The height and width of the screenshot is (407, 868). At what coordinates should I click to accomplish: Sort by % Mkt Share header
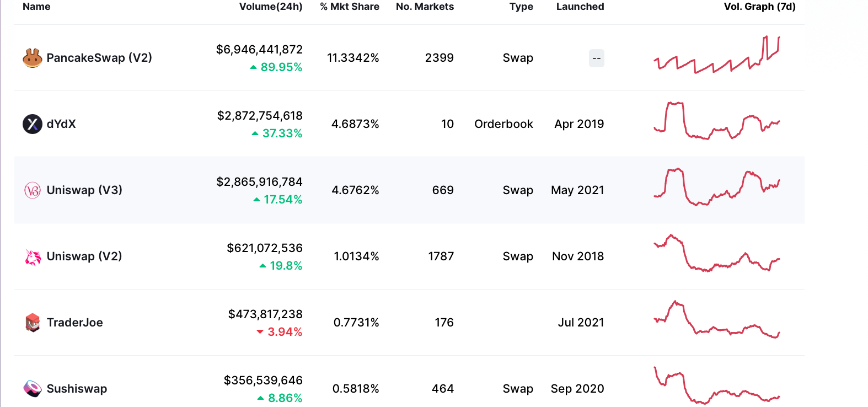(350, 7)
